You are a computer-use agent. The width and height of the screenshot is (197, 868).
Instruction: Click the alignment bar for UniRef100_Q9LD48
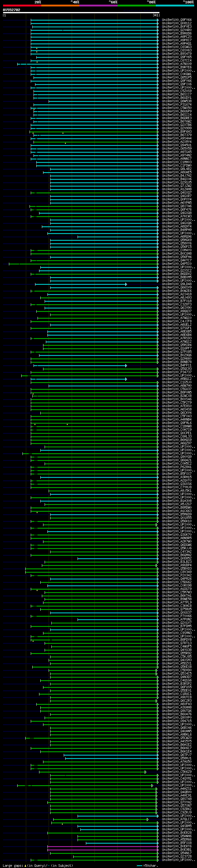tap(81, 284)
